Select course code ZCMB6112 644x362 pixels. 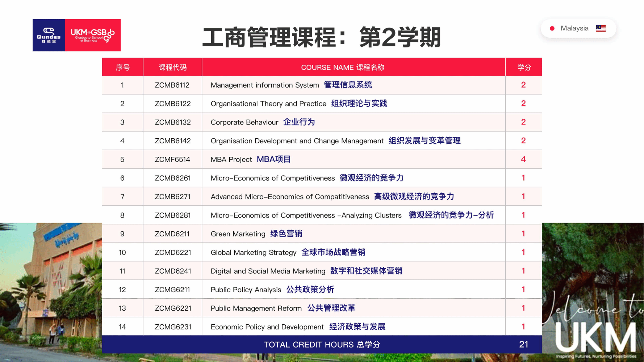tap(172, 85)
